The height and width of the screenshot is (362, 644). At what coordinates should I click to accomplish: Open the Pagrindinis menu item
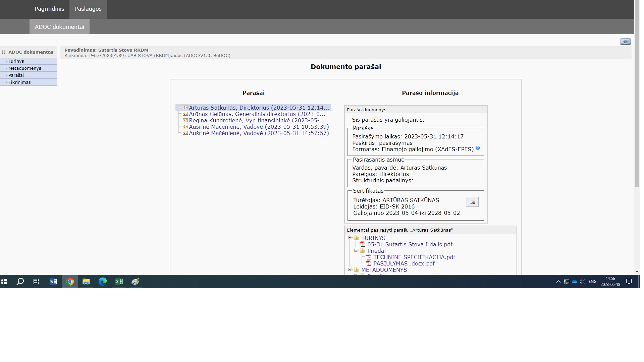click(49, 9)
